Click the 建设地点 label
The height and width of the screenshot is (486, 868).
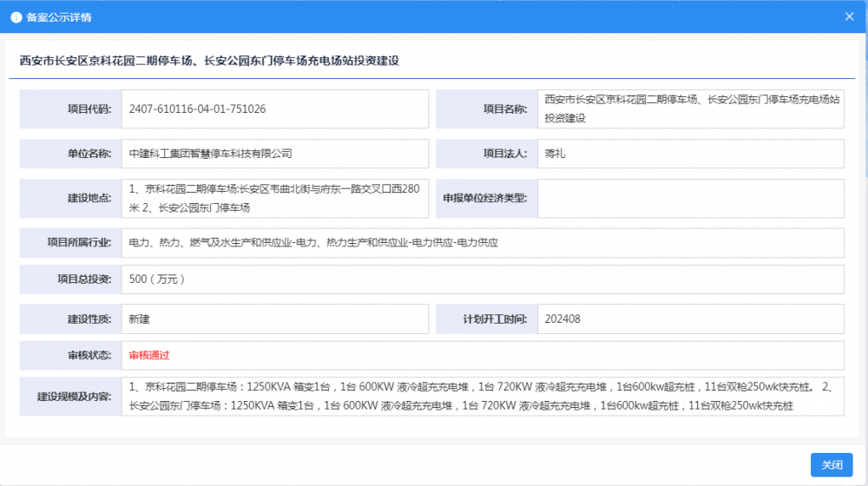(x=89, y=198)
